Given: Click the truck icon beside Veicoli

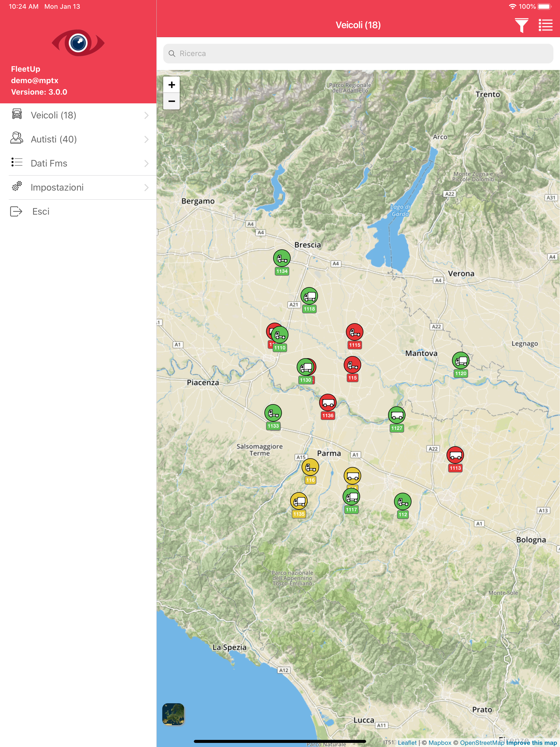Looking at the screenshot, I should click(17, 114).
